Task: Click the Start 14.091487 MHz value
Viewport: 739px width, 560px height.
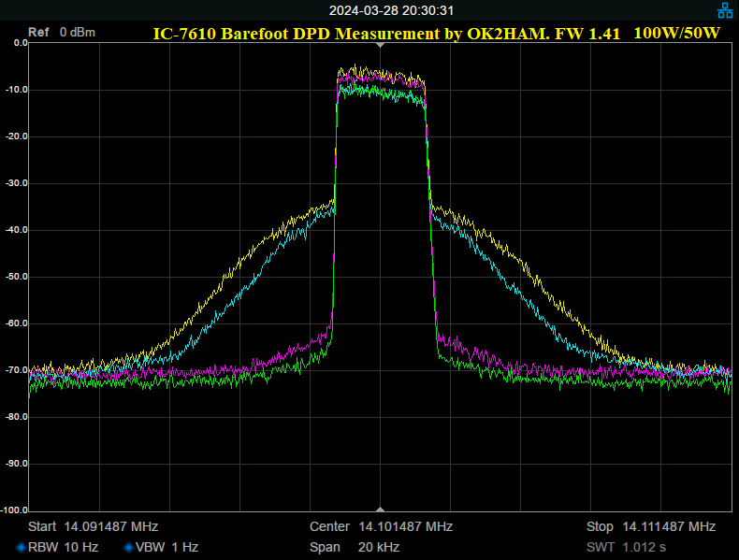Action: [x=93, y=526]
